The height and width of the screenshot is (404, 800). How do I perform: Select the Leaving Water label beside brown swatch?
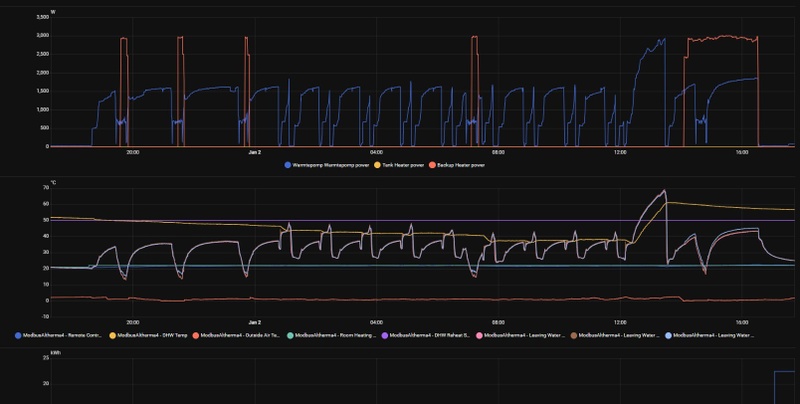(x=619, y=336)
